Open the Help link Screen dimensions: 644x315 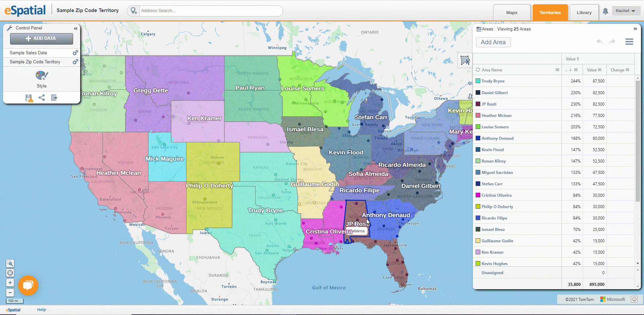click(x=42, y=310)
